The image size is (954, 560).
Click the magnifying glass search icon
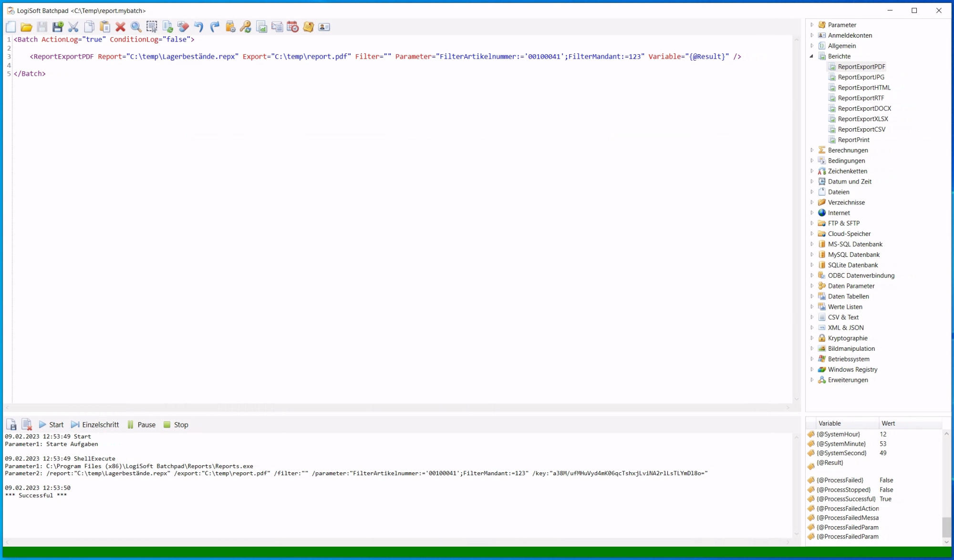click(x=136, y=27)
